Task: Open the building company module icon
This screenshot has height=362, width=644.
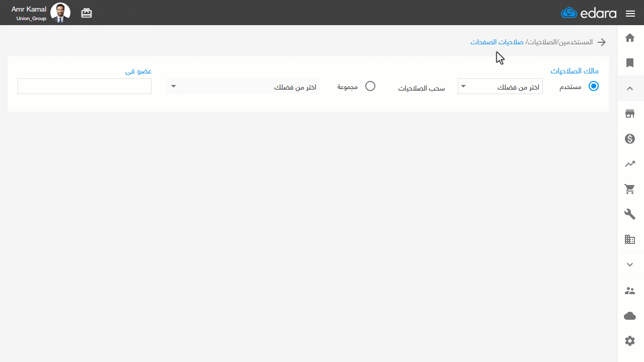Action: click(x=630, y=239)
